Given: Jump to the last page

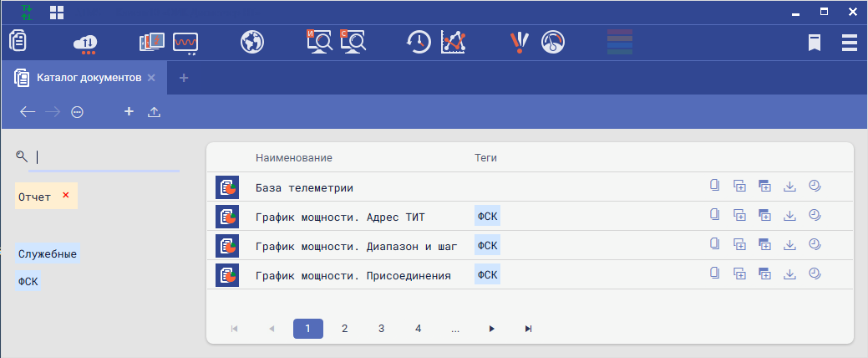Looking at the screenshot, I should pos(528,329).
